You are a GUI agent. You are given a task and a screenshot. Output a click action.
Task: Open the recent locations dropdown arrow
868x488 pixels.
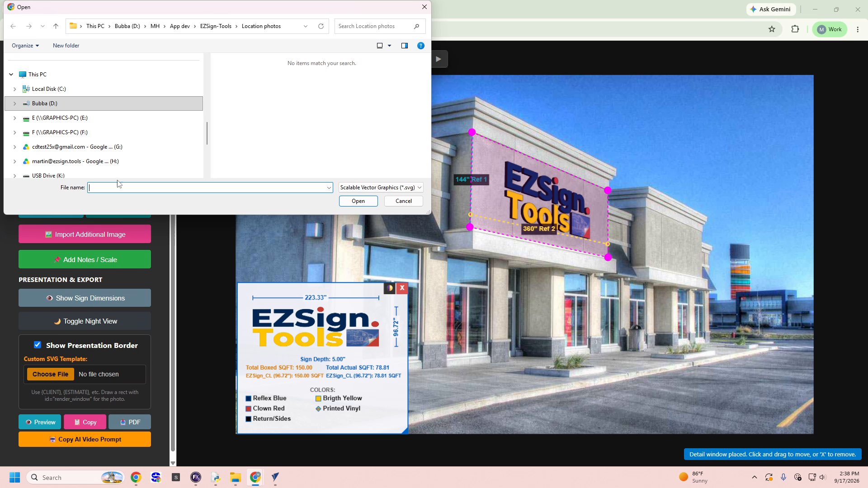click(42, 26)
